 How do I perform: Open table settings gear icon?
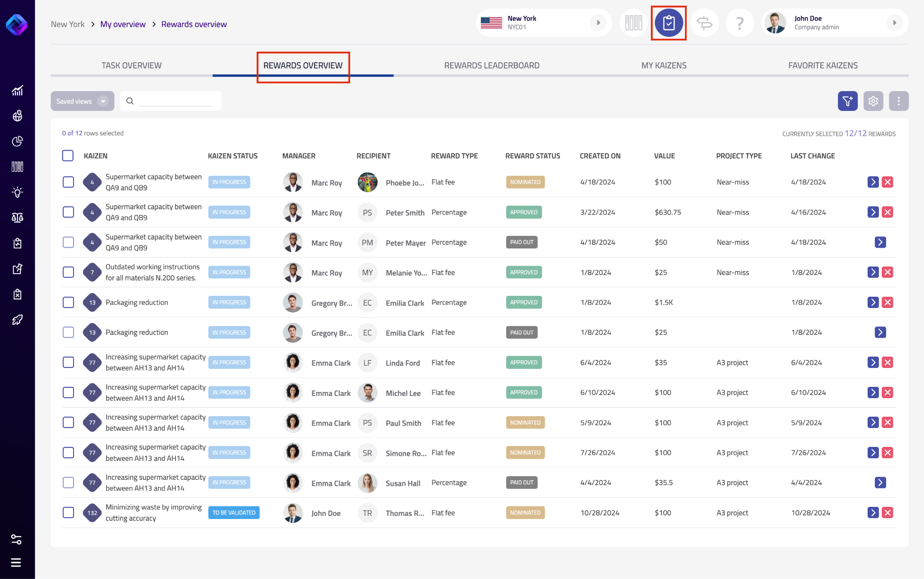(x=873, y=101)
